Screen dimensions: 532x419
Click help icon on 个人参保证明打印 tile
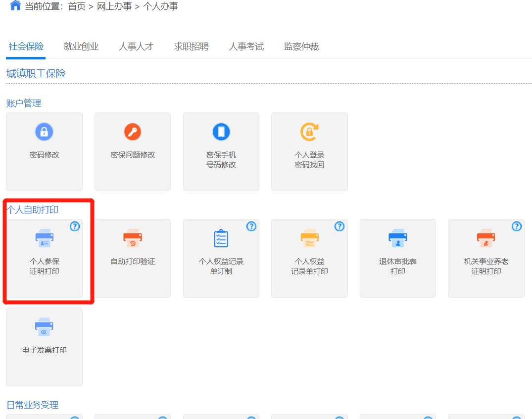click(75, 226)
